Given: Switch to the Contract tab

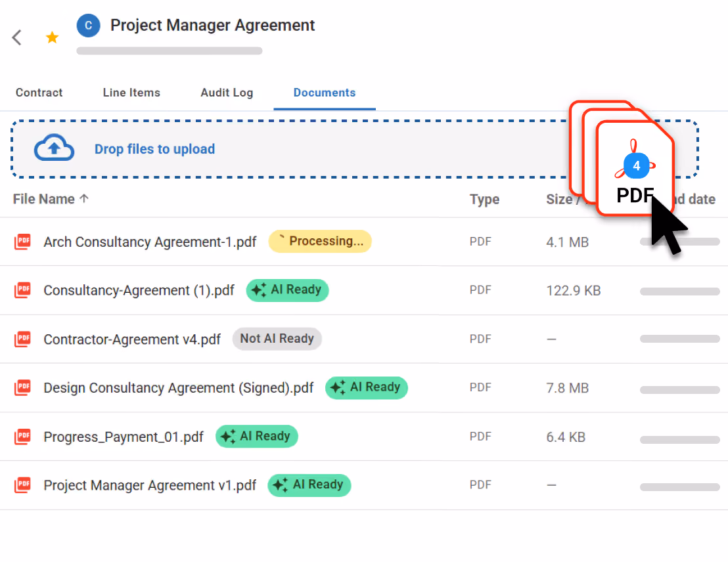Looking at the screenshot, I should tap(39, 93).
